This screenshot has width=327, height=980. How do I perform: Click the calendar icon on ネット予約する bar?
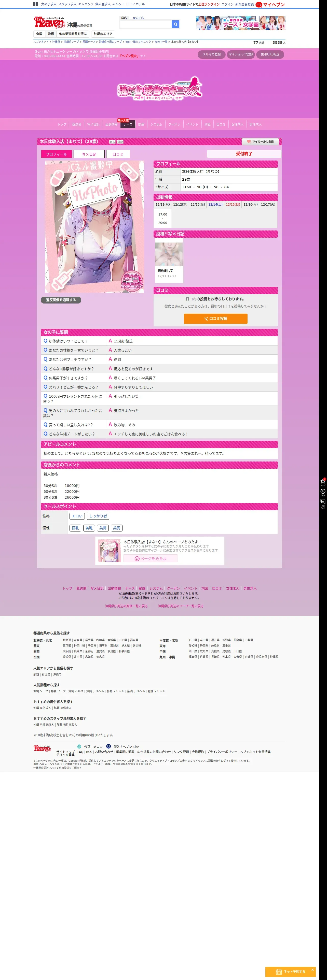pyautogui.click(x=279, y=972)
